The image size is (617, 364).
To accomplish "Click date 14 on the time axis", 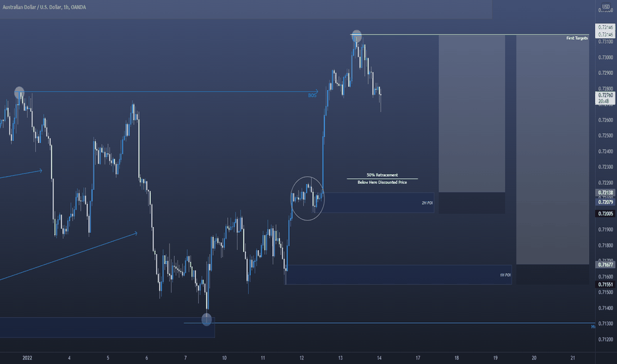I will click(x=379, y=358).
